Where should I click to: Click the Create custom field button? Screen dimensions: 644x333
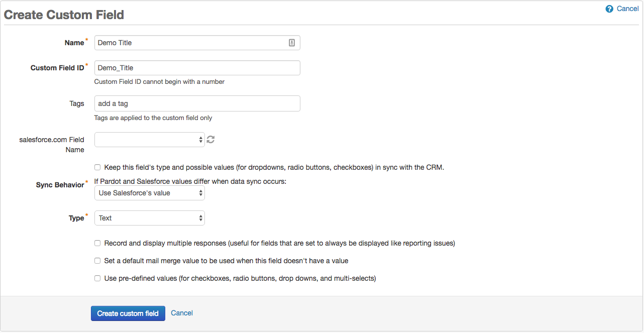pyautogui.click(x=128, y=313)
